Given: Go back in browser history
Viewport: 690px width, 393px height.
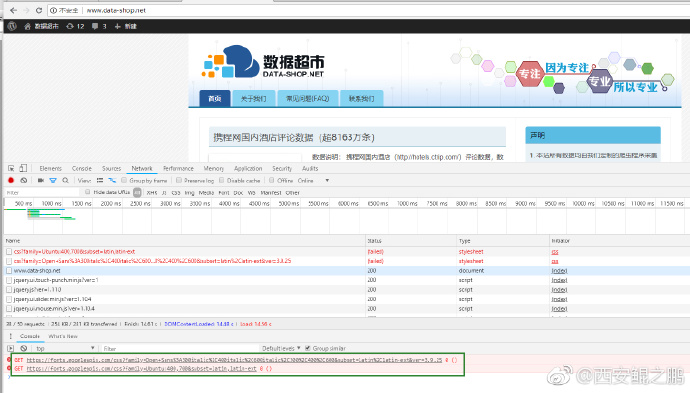Looking at the screenshot, I should (13, 10).
